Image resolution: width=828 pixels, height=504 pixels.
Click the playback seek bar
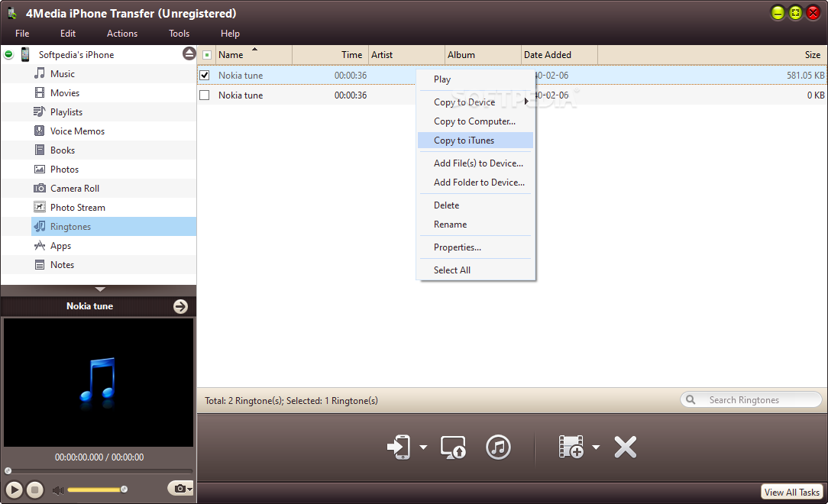point(99,470)
